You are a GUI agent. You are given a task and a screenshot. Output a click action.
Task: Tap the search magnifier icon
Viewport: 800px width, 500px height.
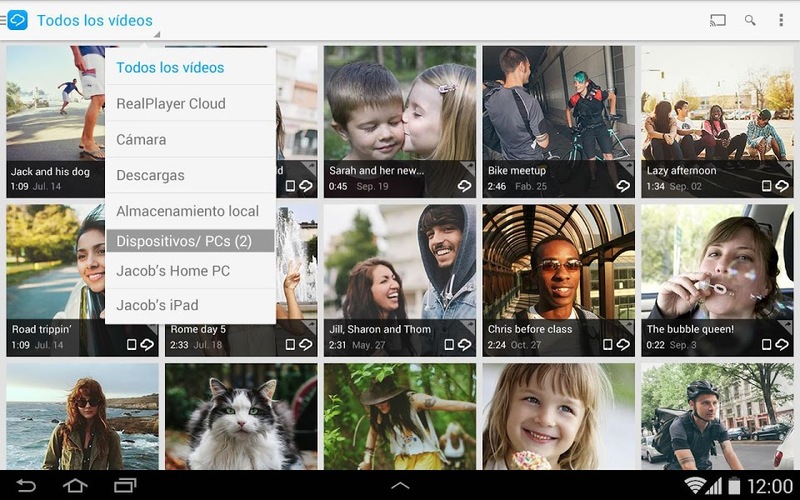pos(750,20)
